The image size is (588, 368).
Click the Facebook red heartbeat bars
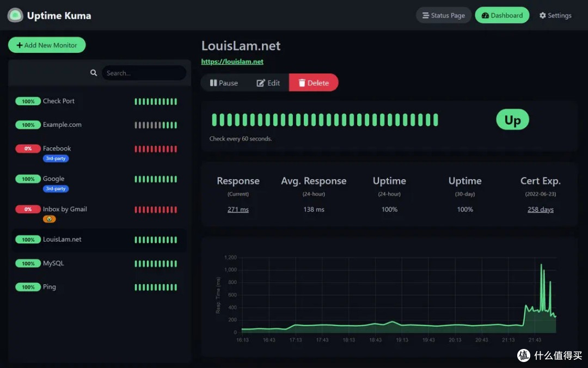pyautogui.click(x=156, y=149)
